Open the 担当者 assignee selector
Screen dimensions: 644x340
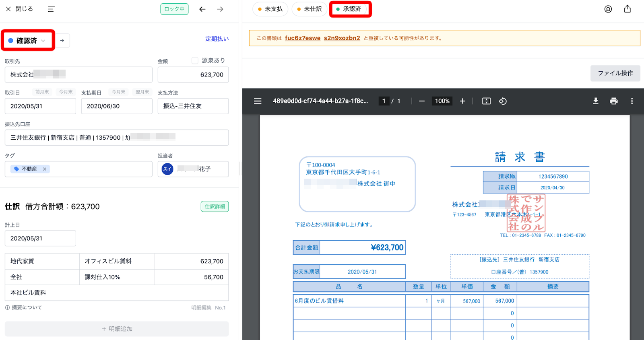coord(193,169)
